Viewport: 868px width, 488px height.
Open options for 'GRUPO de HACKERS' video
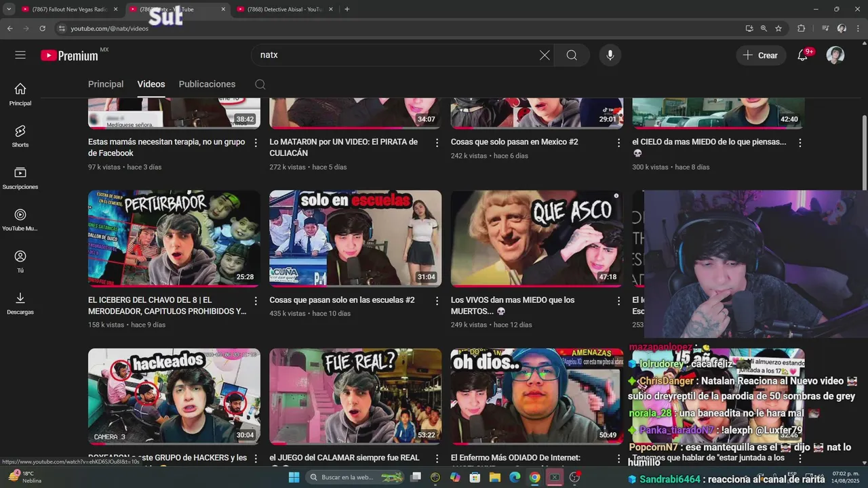(x=256, y=459)
